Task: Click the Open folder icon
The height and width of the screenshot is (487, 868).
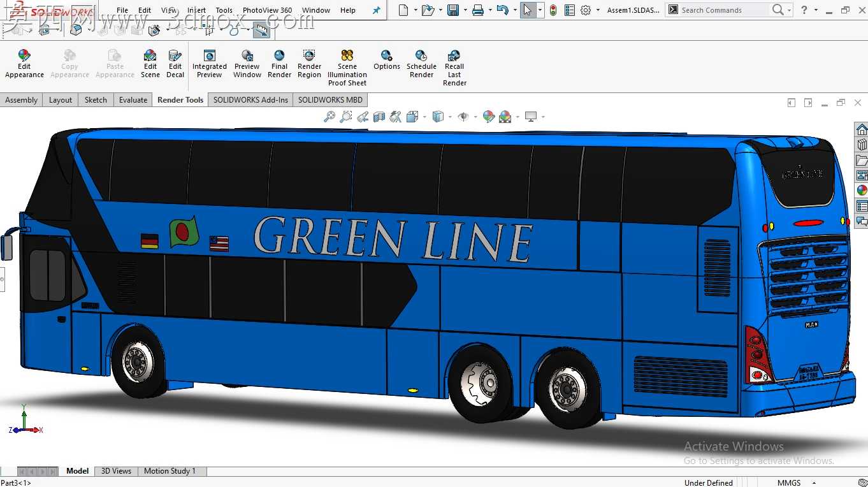Action: click(x=428, y=10)
